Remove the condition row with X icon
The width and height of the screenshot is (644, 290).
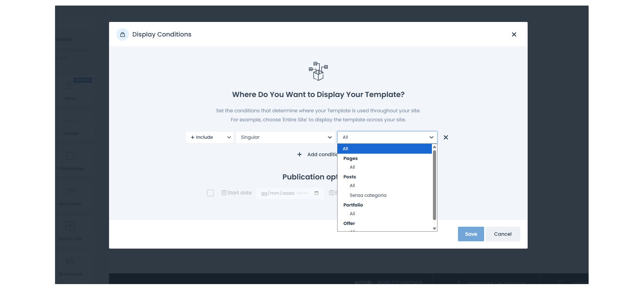pos(445,137)
